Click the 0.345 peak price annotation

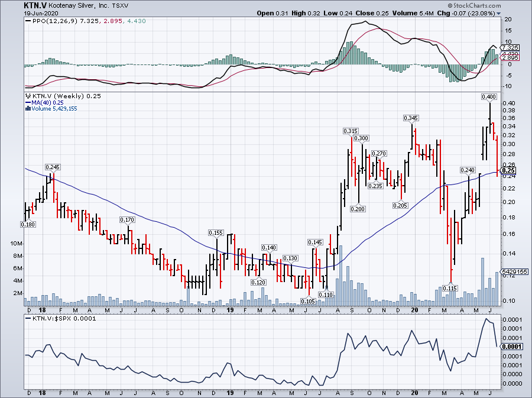pyautogui.click(x=411, y=118)
